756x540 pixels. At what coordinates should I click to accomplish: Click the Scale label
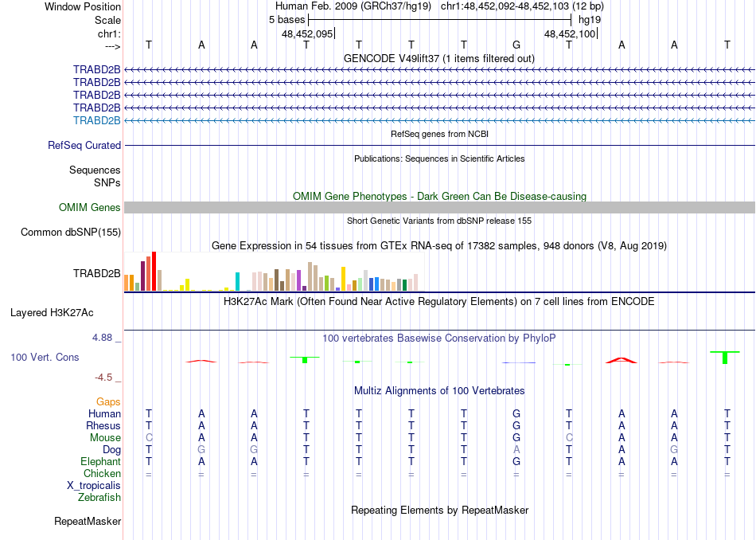[107, 20]
